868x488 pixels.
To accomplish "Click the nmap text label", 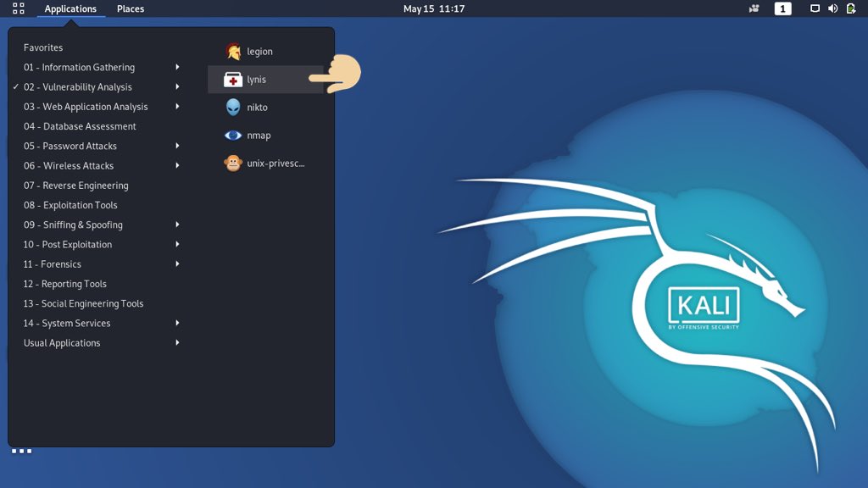I will pos(259,136).
